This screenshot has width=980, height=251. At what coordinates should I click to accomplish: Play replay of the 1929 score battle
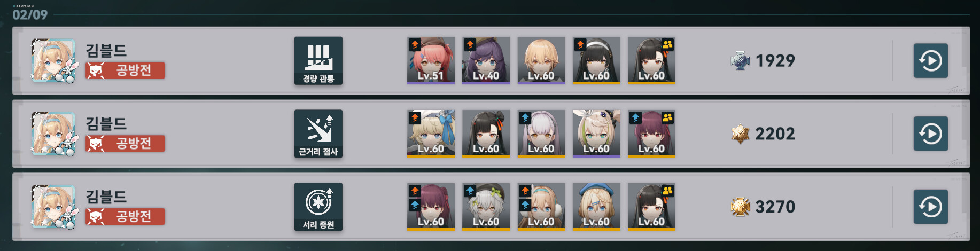930,61
